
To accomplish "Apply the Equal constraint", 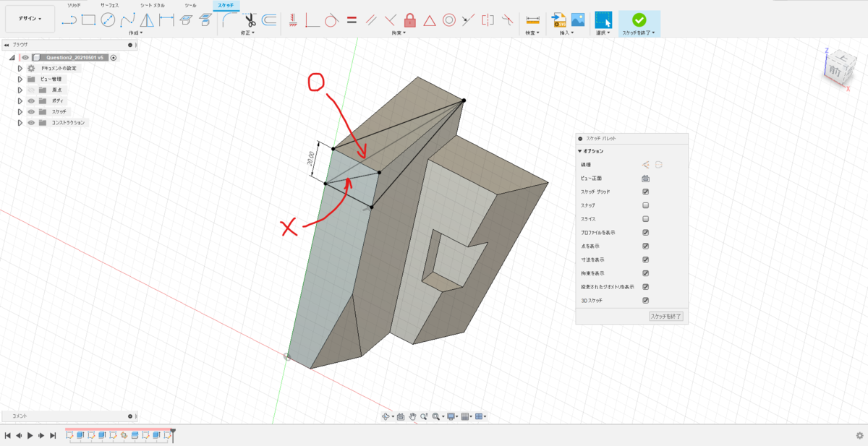I will pyautogui.click(x=352, y=20).
